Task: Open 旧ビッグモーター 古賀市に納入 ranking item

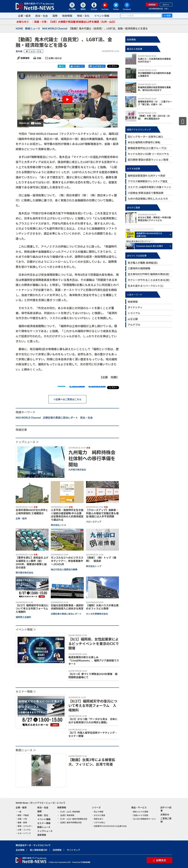Action: [x=145, y=136]
